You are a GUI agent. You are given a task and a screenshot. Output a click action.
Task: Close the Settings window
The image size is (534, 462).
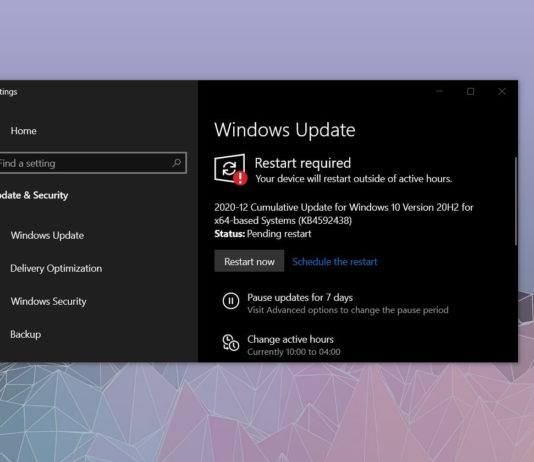pyautogui.click(x=502, y=91)
